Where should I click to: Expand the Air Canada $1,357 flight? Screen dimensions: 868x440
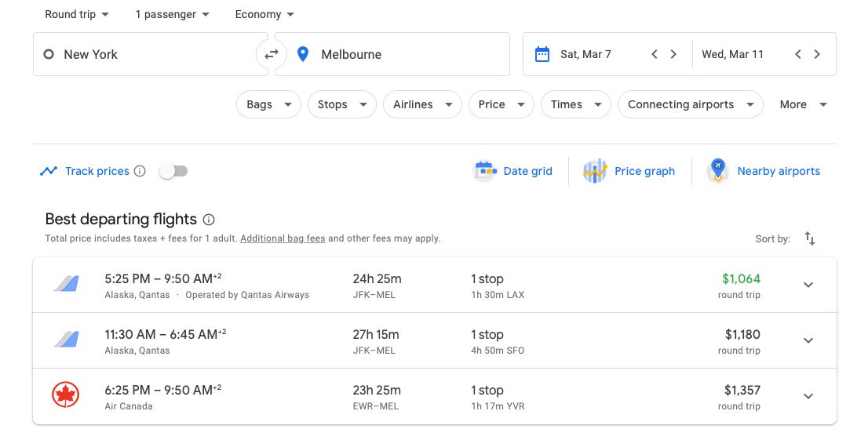point(808,396)
